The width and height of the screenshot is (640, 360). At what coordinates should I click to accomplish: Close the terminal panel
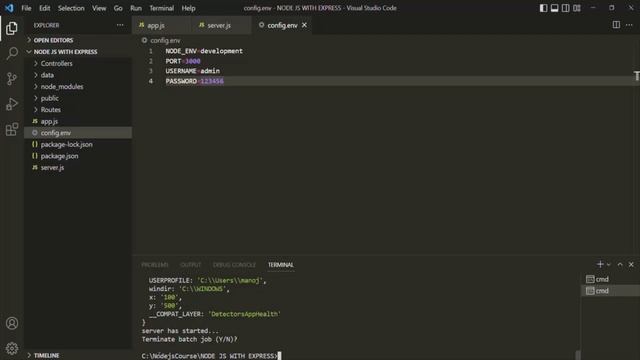point(631,264)
